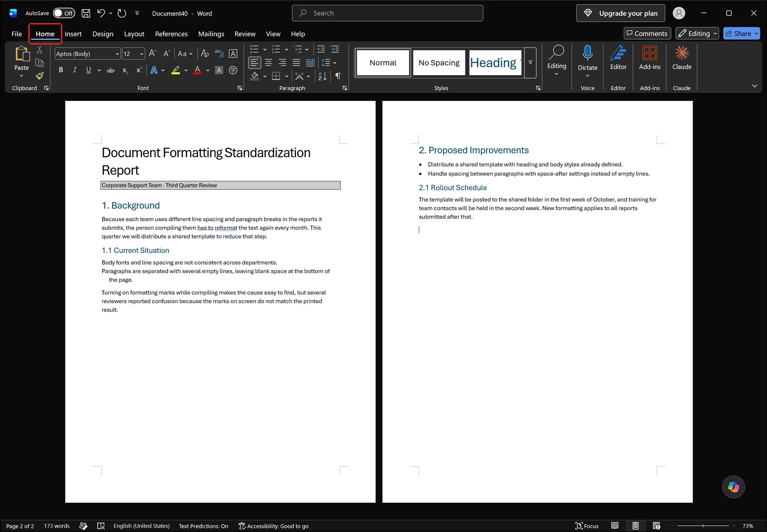This screenshot has height=532, width=767.
Task: Switch to the Insert tab
Action: (x=73, y=34)
